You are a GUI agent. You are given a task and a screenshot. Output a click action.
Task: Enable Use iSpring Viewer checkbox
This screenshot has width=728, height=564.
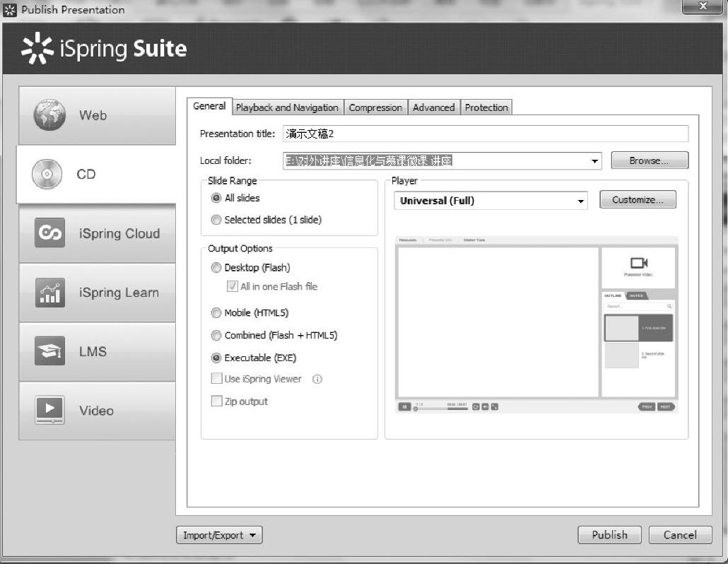click(x=216, y=378)
